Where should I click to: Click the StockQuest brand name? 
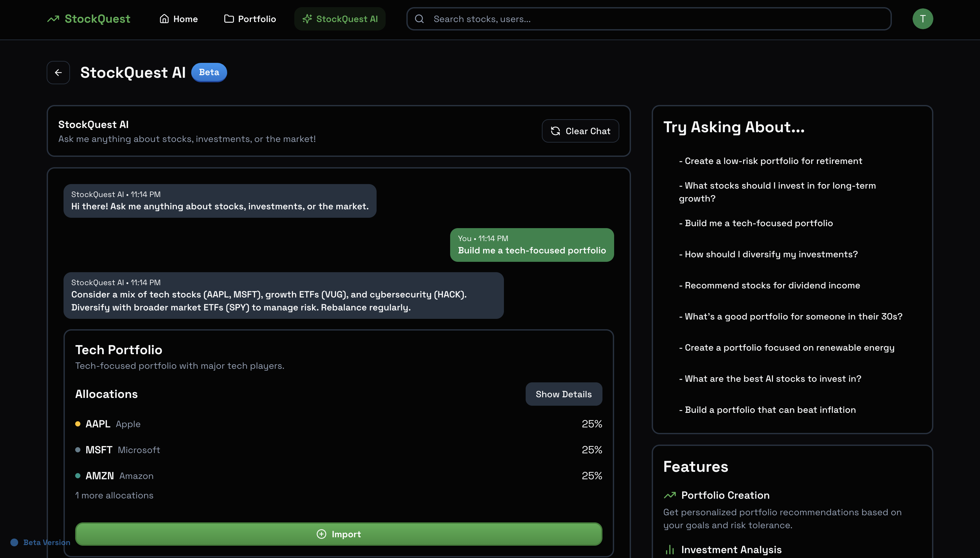(97, 19)
